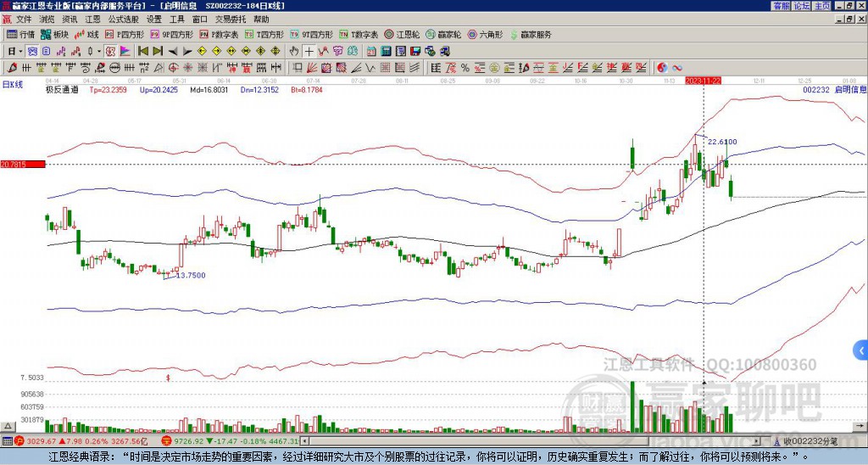Viewport: 868px width, 465px height.
Task: Switch to the K线 candlestick chart
Action: pos(86,34)
